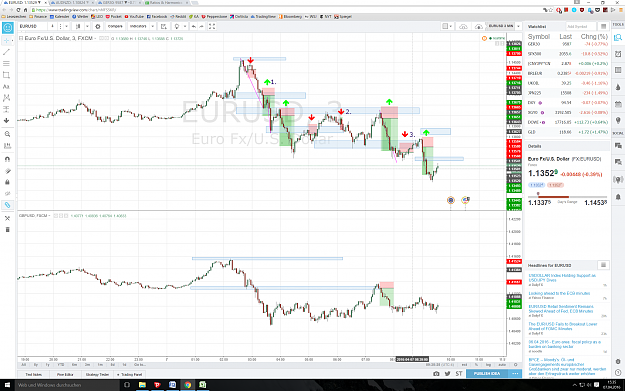Select the arrow marker tool

pos(6,120)
